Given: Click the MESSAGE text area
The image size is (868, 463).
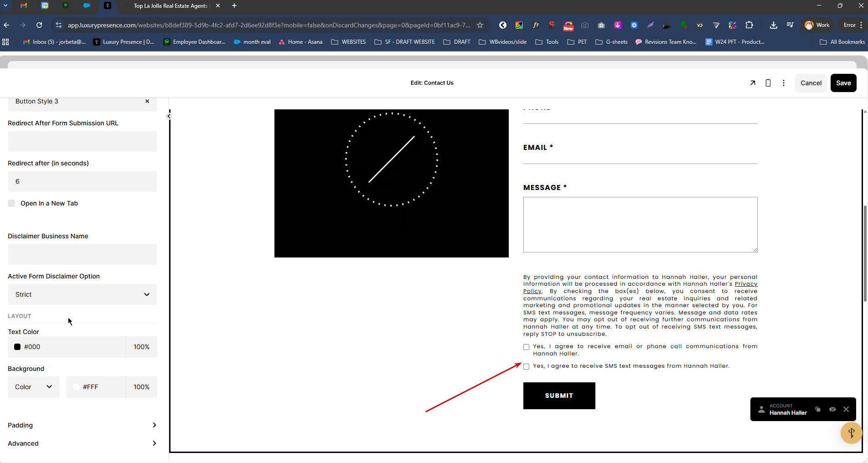Looking at the screenshot, I should click(641, 225).
